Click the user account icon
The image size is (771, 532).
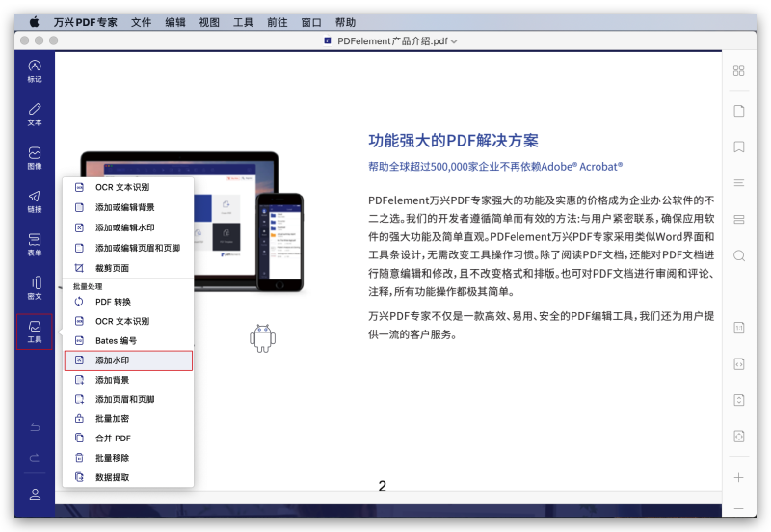tap(35, 494)
